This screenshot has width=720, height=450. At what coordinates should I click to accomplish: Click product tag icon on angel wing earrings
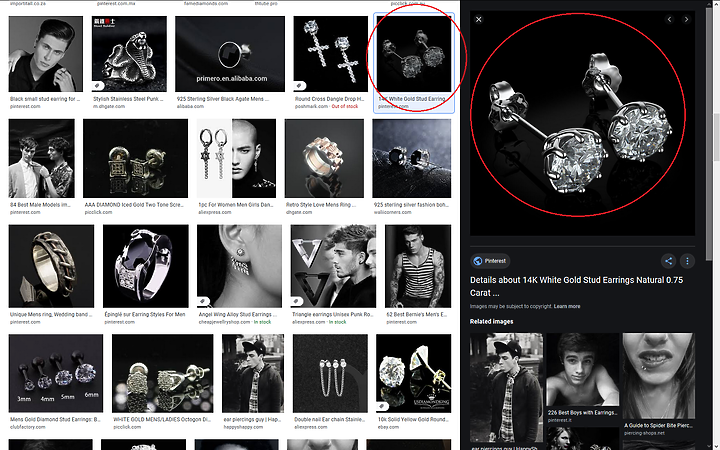(x=202, y=301)
